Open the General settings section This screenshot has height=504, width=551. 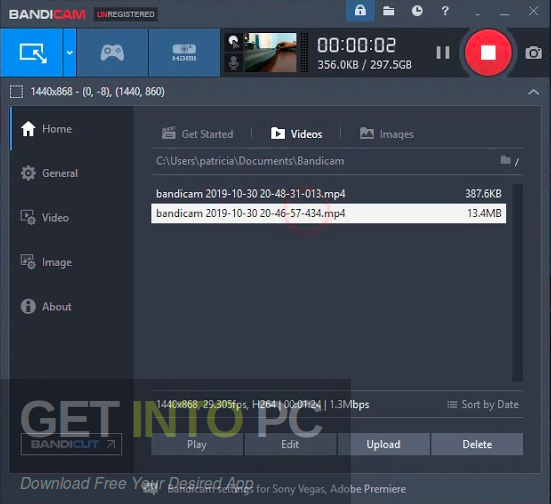(72, 173)
